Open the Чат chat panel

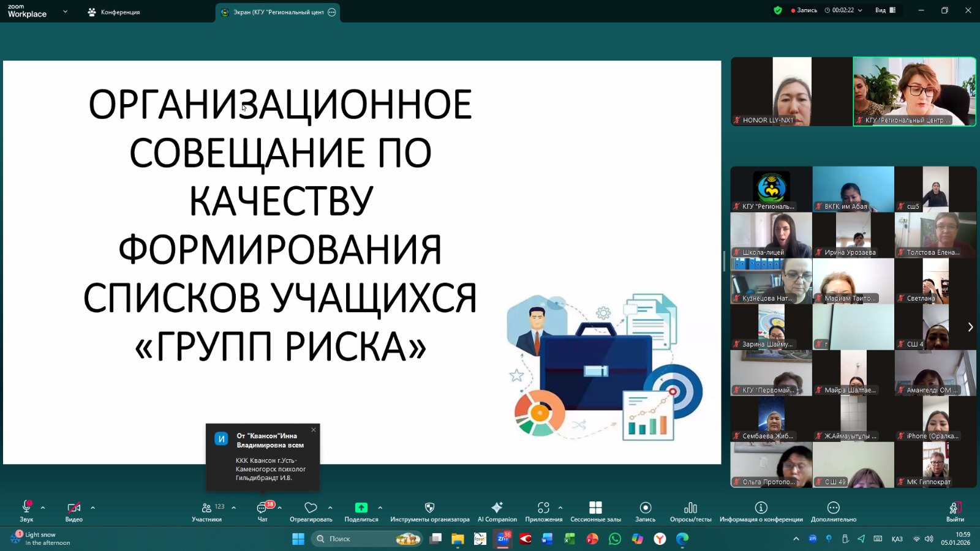(263, 511)
